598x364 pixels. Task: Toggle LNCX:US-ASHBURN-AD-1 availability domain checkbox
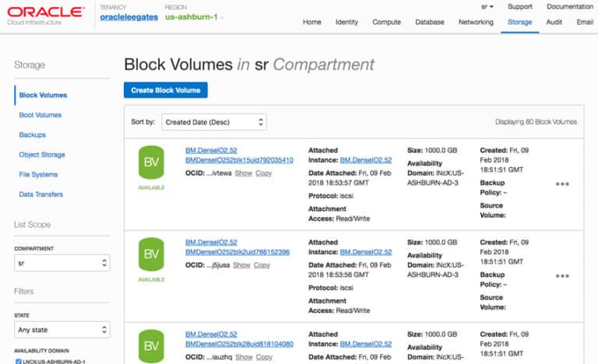pos(19,362)
